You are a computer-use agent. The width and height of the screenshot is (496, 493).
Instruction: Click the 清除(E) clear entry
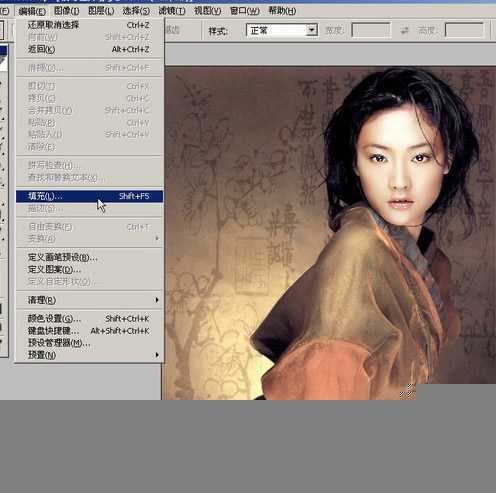point(89,146)
